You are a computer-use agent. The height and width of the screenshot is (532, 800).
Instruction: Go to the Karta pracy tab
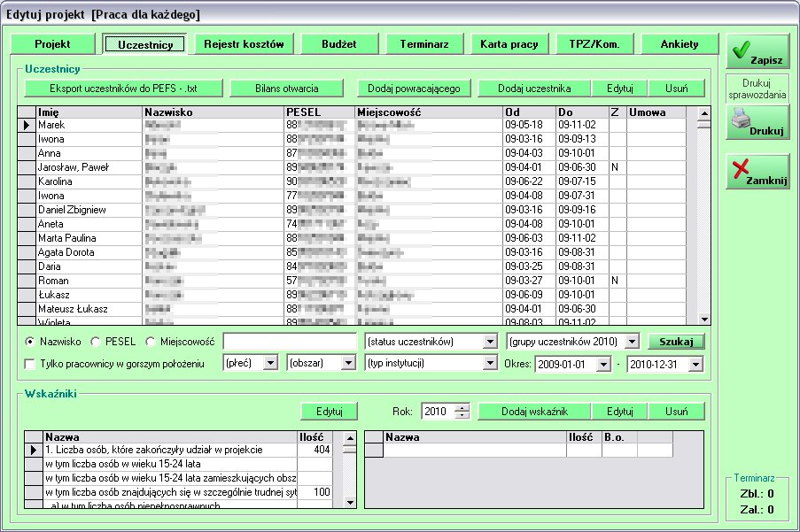click(509, 44)
